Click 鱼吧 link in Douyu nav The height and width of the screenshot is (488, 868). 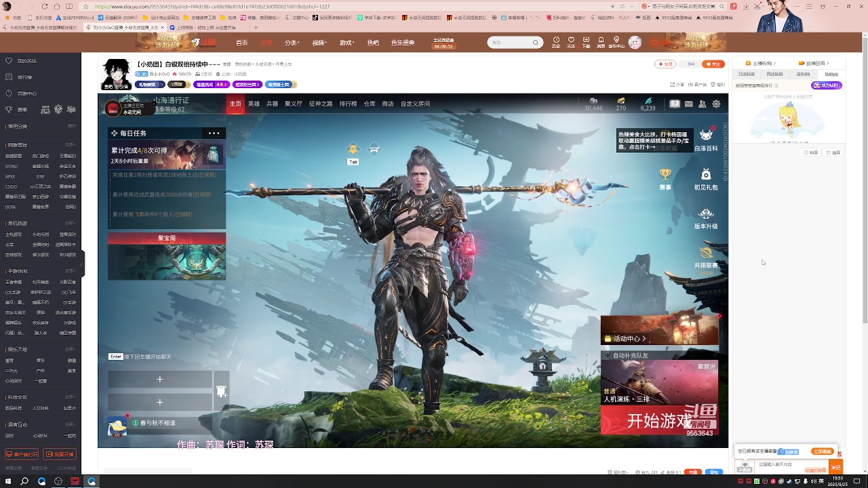(x=373, y=43)
